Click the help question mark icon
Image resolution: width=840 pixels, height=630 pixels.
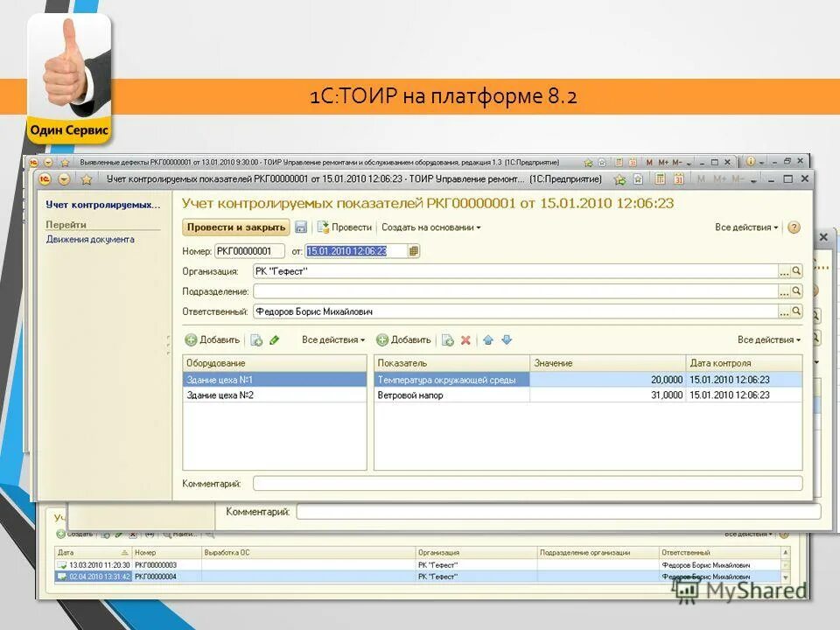[x=794, y=227]
